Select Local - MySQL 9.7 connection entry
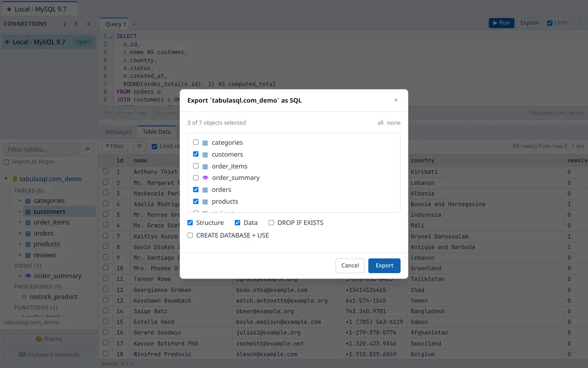The width and height of the screenshot is (588, 368). [x=49, y=42]
